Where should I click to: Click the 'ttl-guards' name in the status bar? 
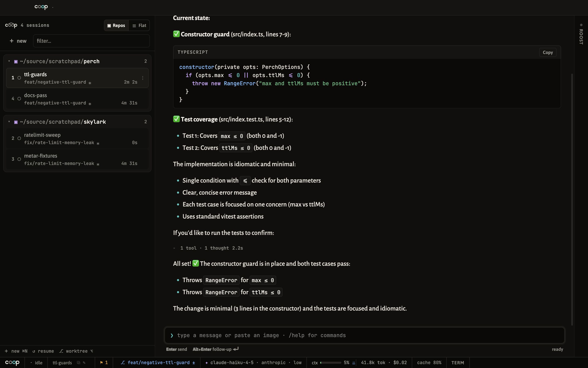[62, 363]
